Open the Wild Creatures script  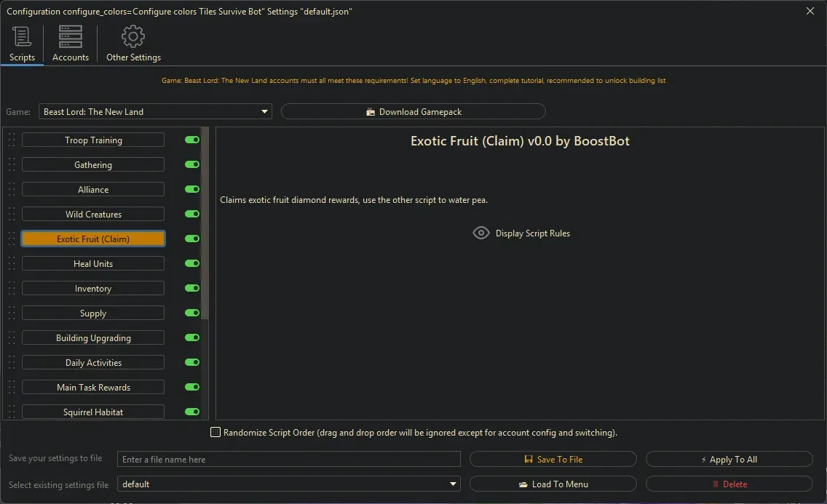coord(92,214)
